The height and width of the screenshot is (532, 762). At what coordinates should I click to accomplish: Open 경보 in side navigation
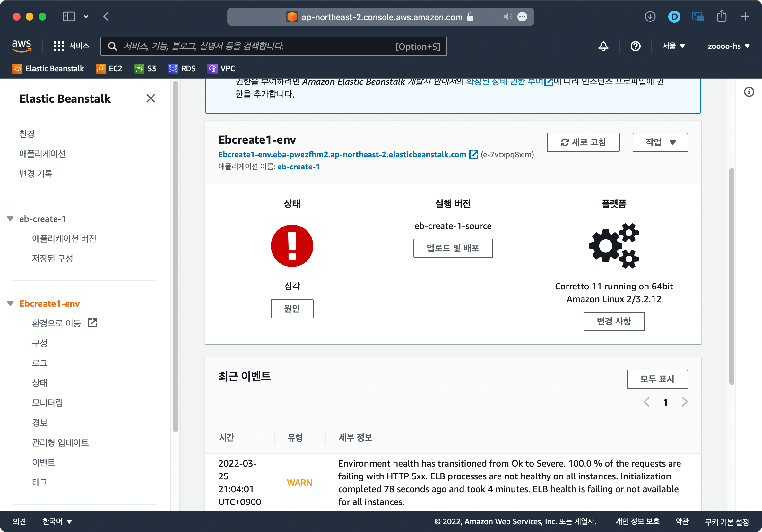click(39, 423)
